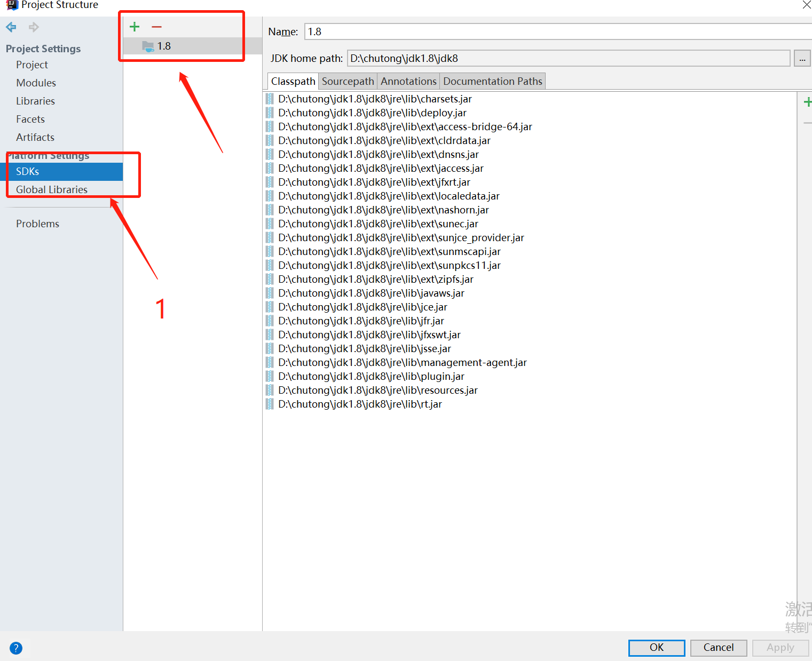This screenshot has width=812, height=661.
Task: Click the coffee-cup icon beside the 1.8 SDK
Action: pos(147,46)
